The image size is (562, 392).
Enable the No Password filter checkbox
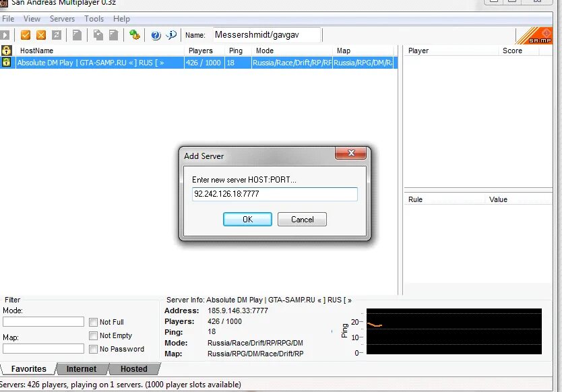[x=93, y=349]
